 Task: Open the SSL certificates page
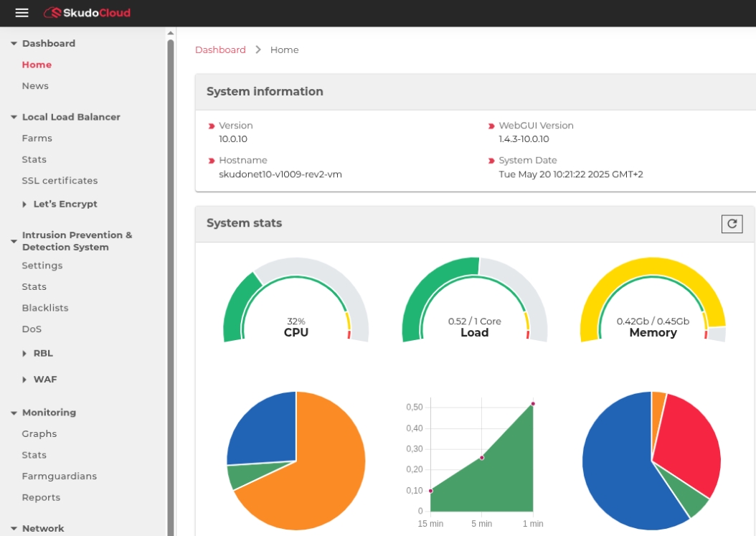pyautogui.click(x=60, y=181)
